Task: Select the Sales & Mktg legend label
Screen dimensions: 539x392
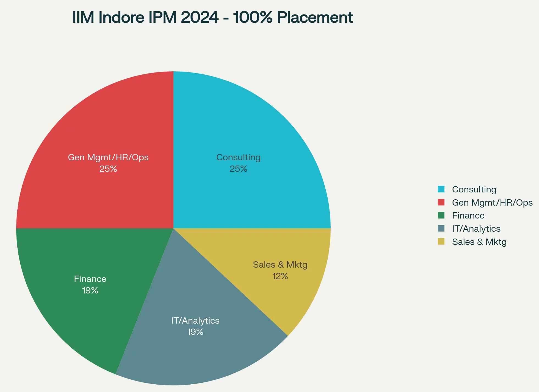Action: (479, 242)
